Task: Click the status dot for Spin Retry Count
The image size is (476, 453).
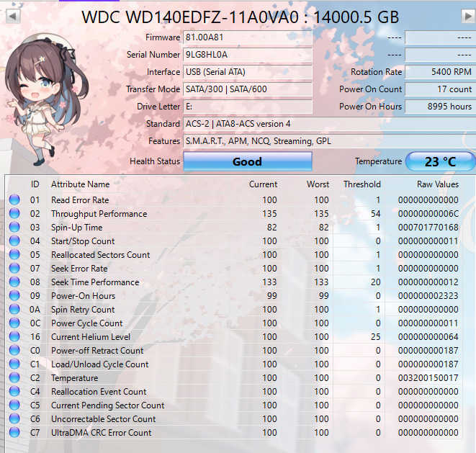Action: click(x=14, y=309)
